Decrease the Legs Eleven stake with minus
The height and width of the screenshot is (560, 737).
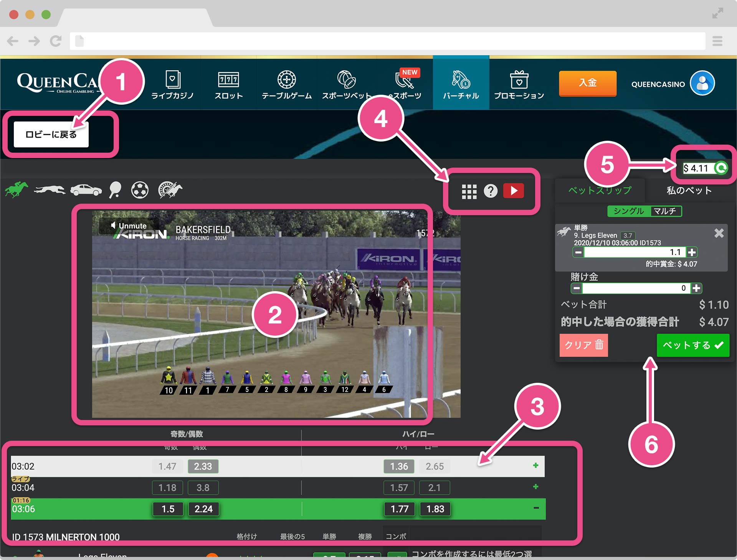[578, 252]
